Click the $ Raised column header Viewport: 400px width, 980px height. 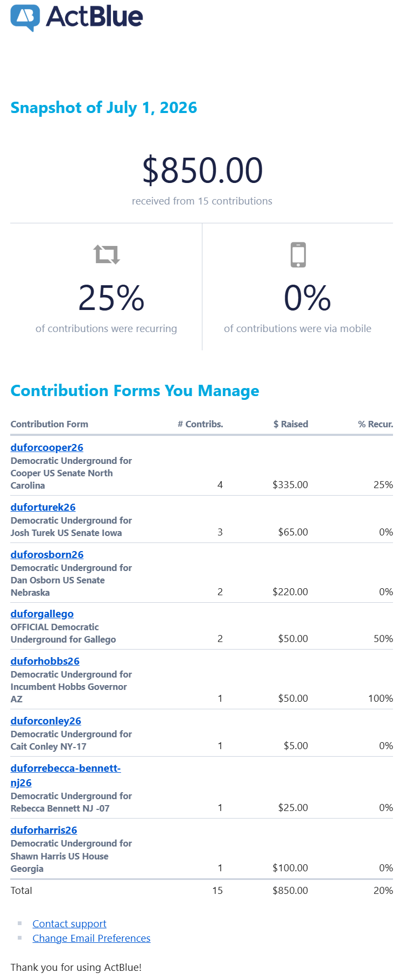[x=291, y=424]
